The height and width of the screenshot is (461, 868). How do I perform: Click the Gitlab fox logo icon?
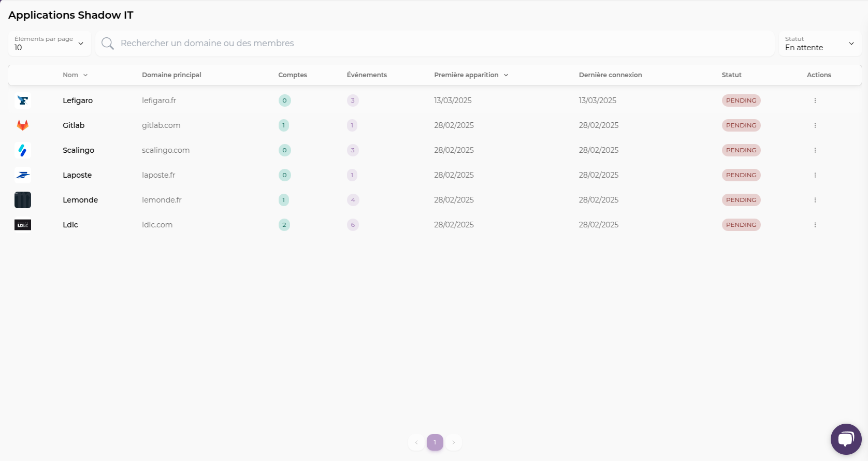point(23,125)
